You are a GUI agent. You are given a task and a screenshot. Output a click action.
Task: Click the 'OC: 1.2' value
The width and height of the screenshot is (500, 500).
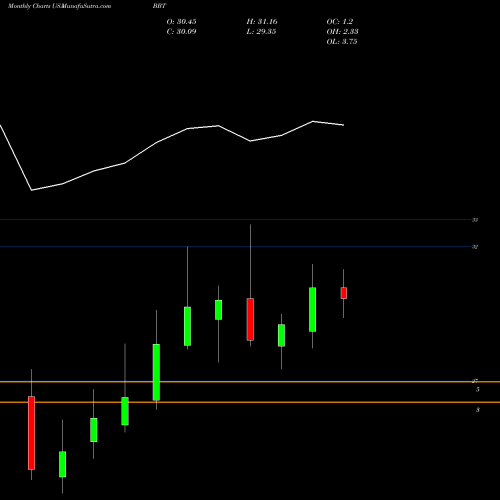[x=339, y=22]
